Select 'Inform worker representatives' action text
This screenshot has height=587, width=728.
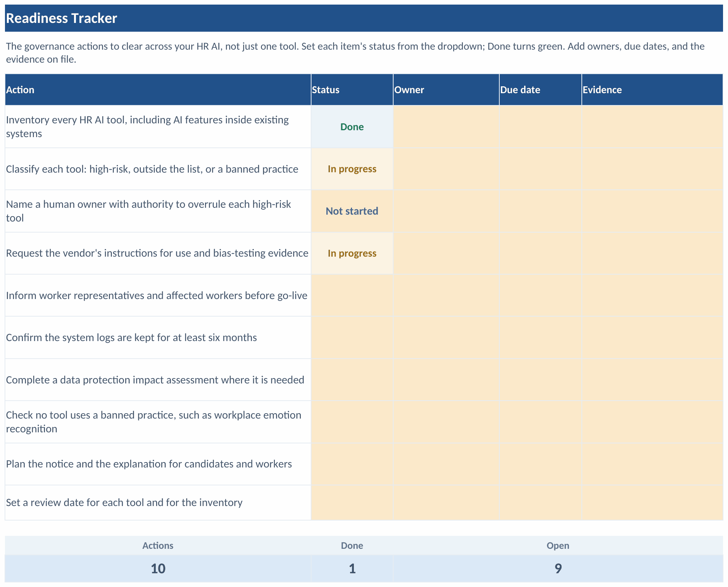coord(157,296)
